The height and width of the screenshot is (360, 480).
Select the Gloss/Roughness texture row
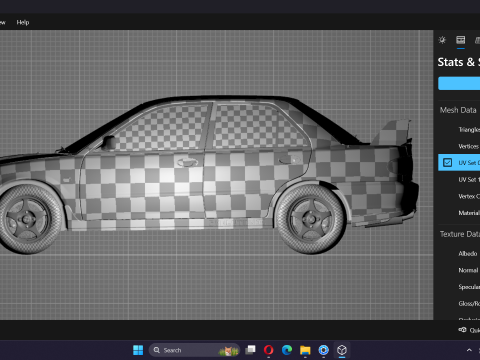click(459, 303)
